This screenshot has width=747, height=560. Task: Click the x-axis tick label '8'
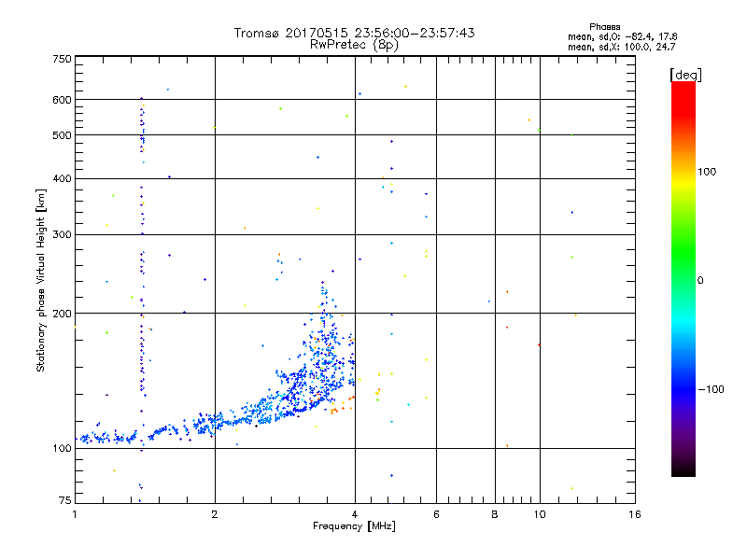pyautogui.click(x=495, y=514)
